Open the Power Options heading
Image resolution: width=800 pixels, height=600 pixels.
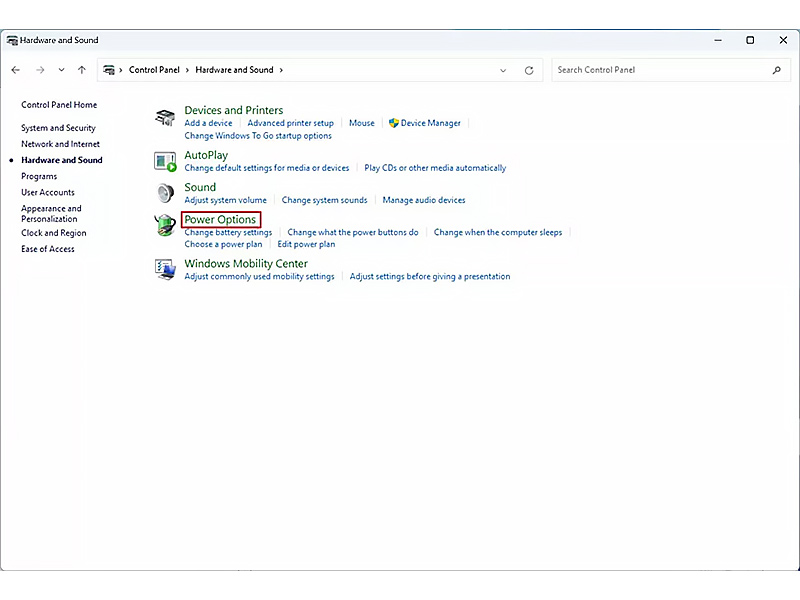[220, 219]
